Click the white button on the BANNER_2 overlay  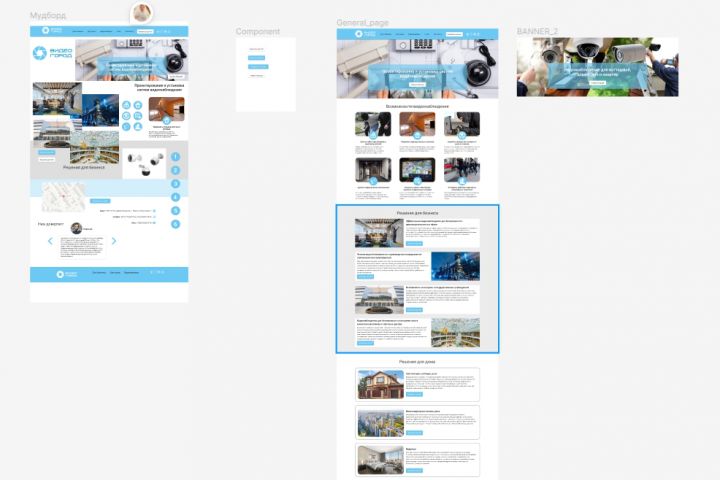[597, 83]
